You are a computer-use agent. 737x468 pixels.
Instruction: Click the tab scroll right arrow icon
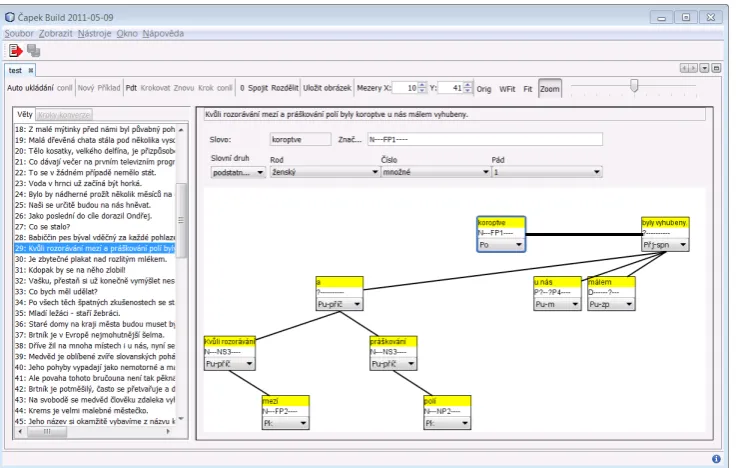coord(693,68)
